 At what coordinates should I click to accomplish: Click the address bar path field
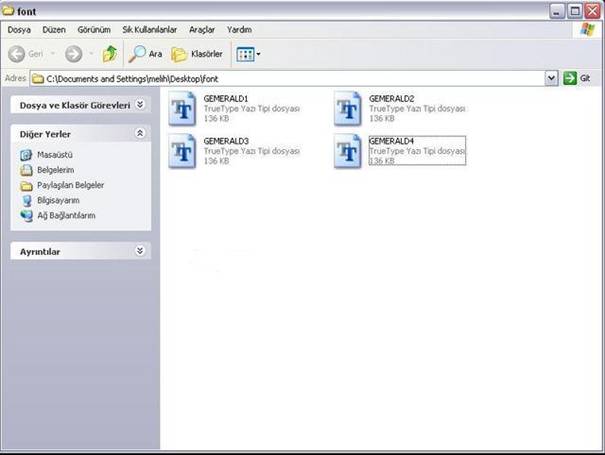click(x=290, y=78)
